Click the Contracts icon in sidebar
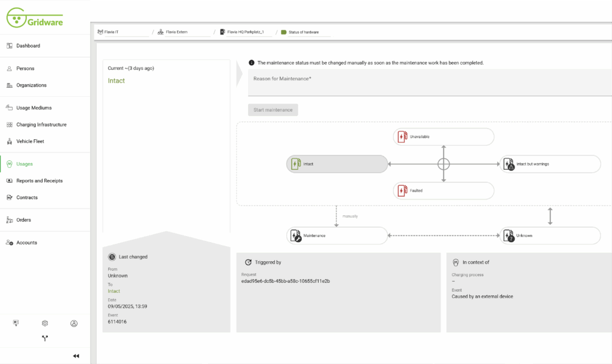612x364 pixels. pyautogui.click(x=10, y=197)
